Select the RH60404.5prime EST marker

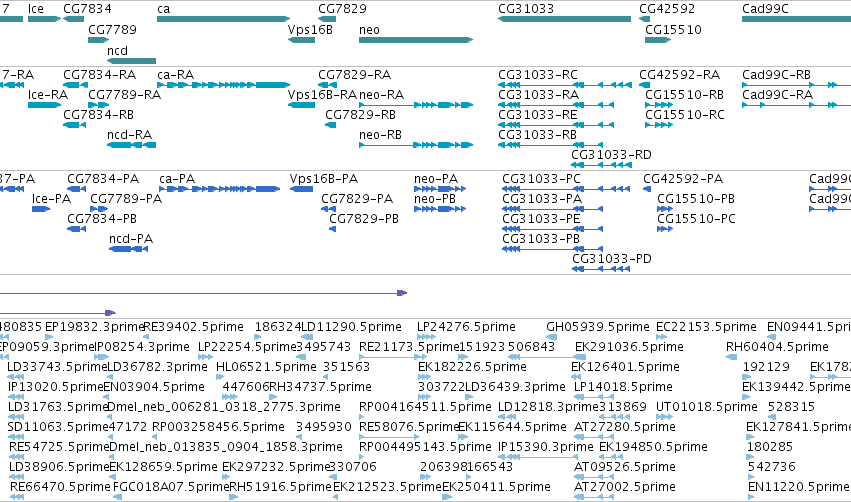click(x=732, y=357)
